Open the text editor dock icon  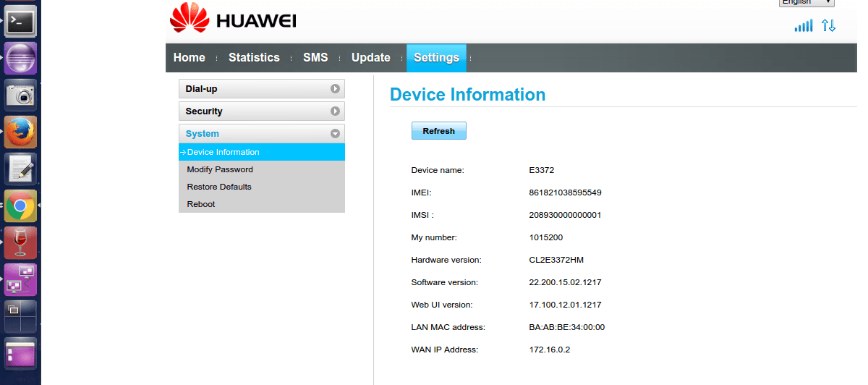(20, 169)
